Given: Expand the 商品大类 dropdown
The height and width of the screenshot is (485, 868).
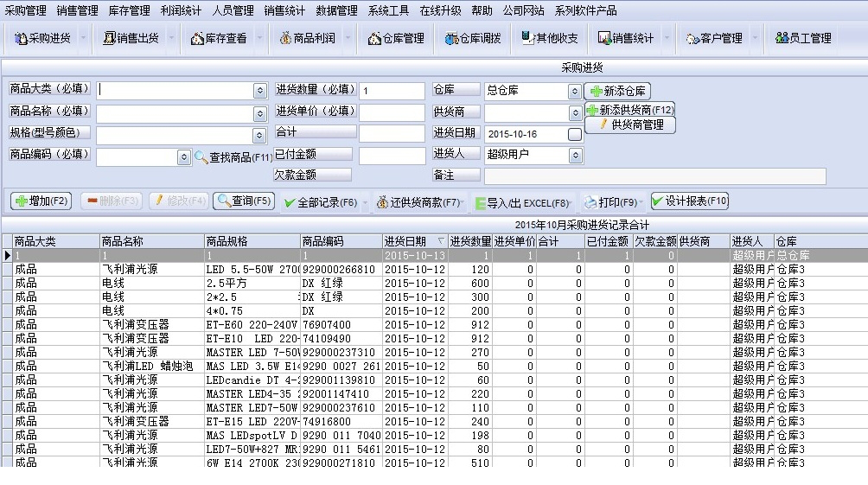Looking at the screenshot, I should tap(259, 91).
